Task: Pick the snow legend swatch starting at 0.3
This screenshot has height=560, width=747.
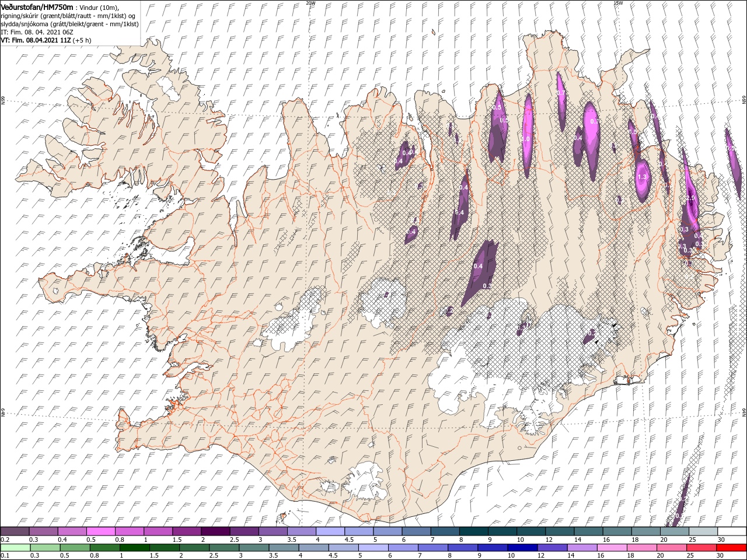Action: tap(43, 531)
